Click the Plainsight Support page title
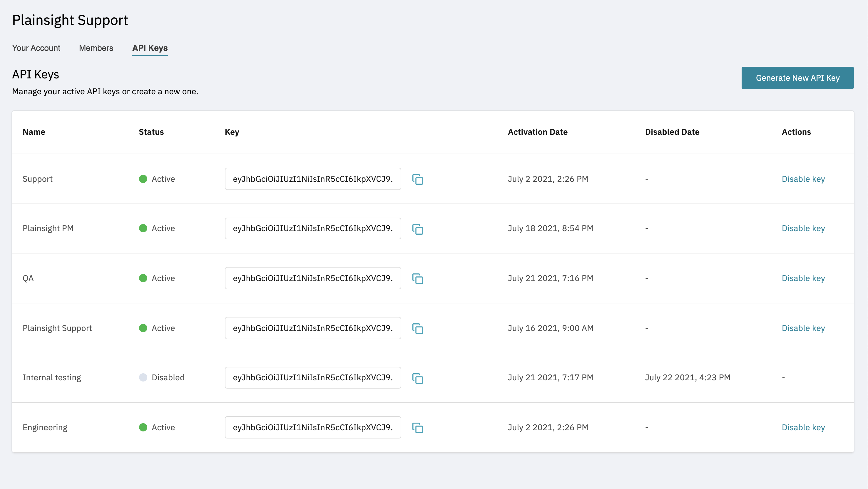868x489 pixels. (70, 20)
